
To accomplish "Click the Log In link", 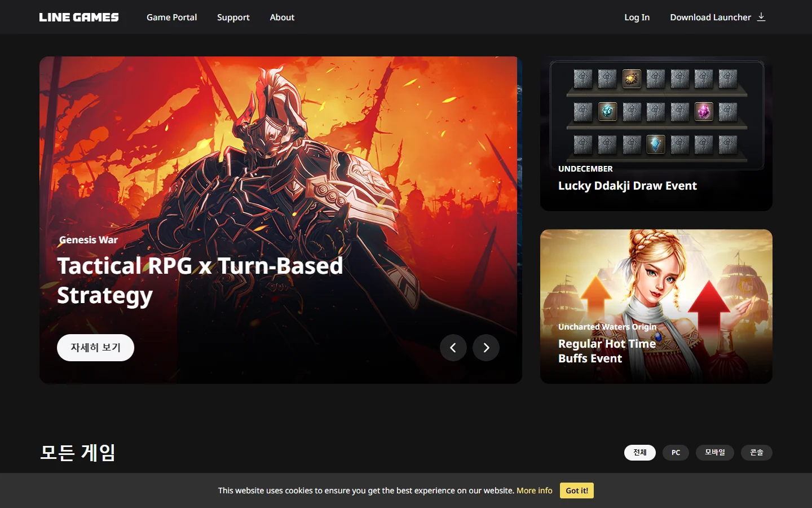I will point(637,17).
